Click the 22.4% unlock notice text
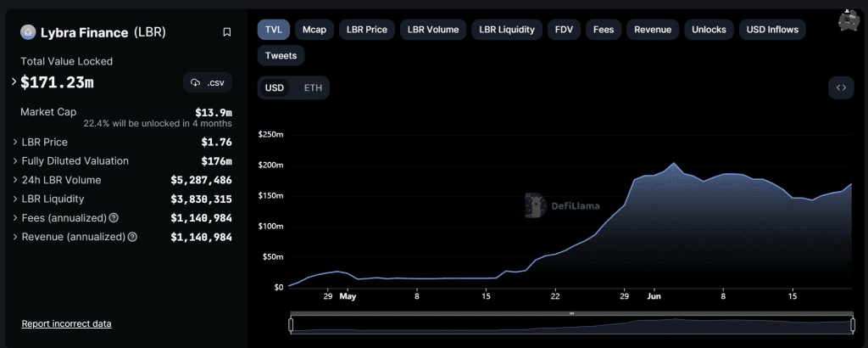 158,123
